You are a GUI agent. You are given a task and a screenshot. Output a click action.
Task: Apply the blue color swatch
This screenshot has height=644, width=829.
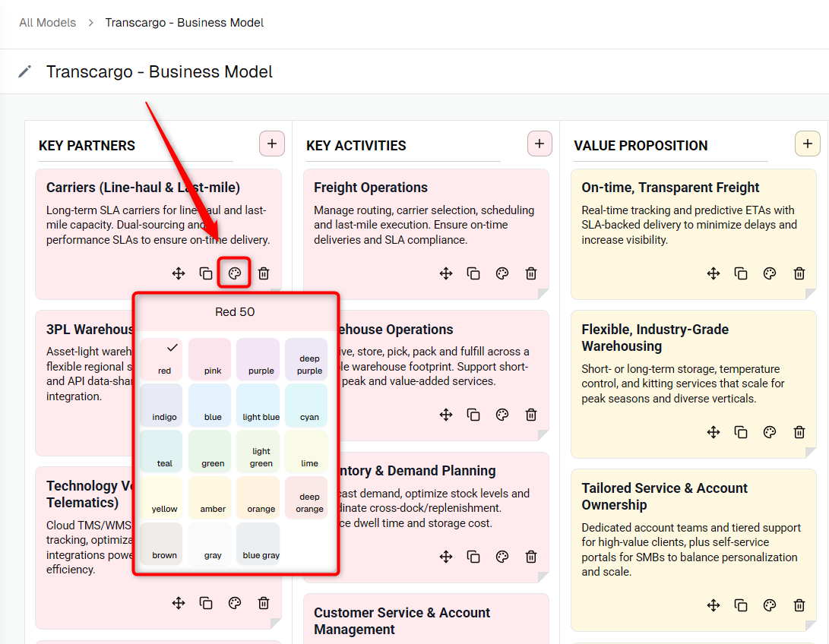click(210, 405)
